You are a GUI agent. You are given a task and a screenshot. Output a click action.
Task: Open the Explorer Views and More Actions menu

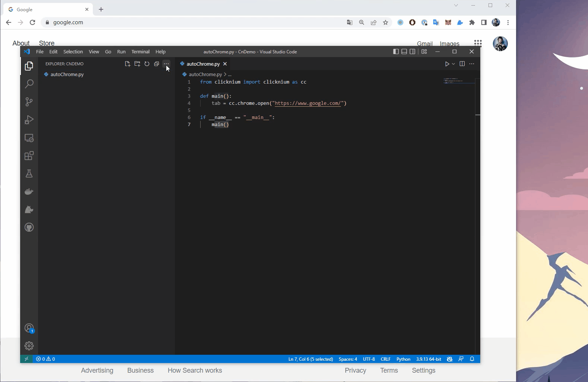tap(166, 64)
